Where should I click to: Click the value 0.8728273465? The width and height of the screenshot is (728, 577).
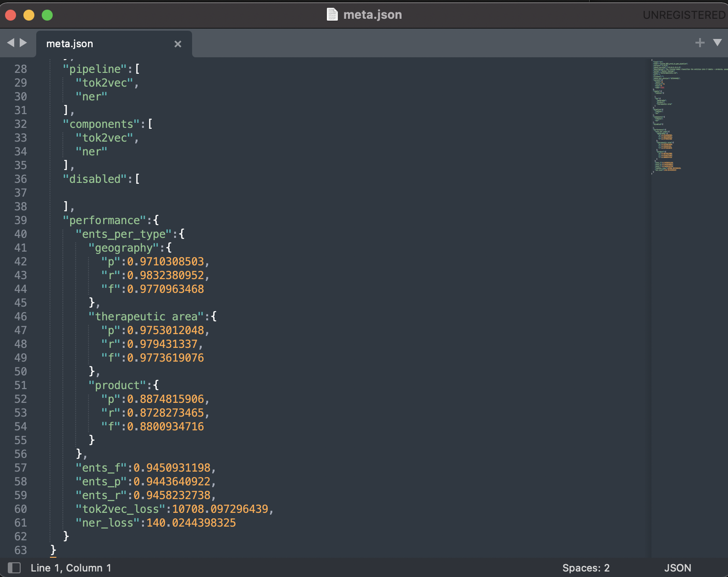[165, 413]
